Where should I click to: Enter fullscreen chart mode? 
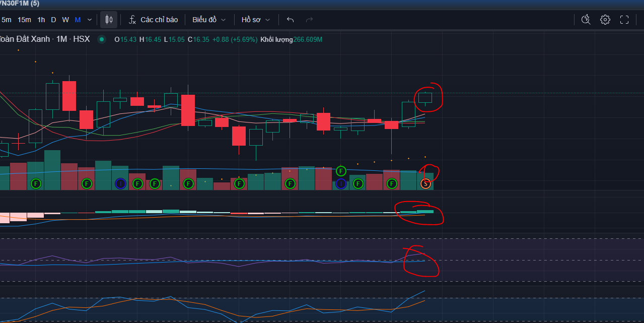624,20
